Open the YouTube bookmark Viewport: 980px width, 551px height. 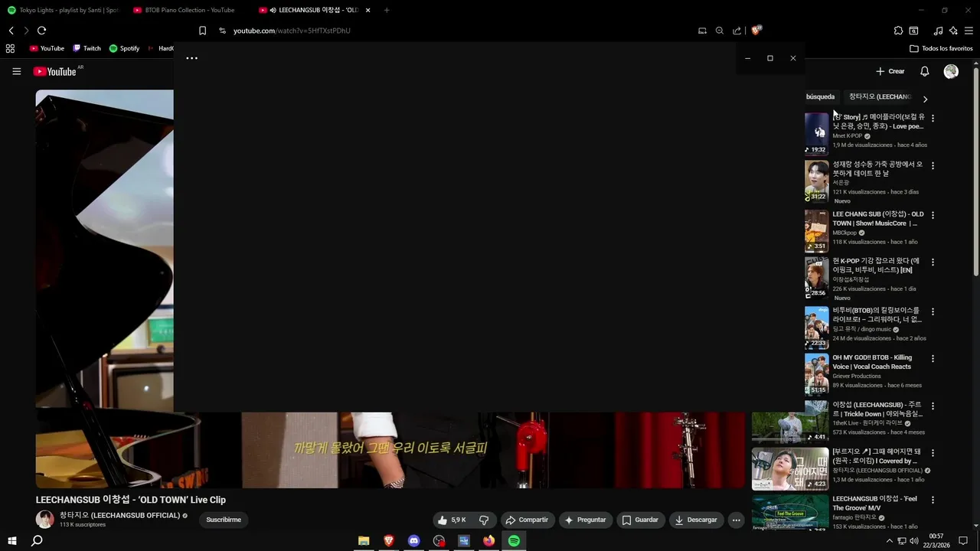[47, 48]
